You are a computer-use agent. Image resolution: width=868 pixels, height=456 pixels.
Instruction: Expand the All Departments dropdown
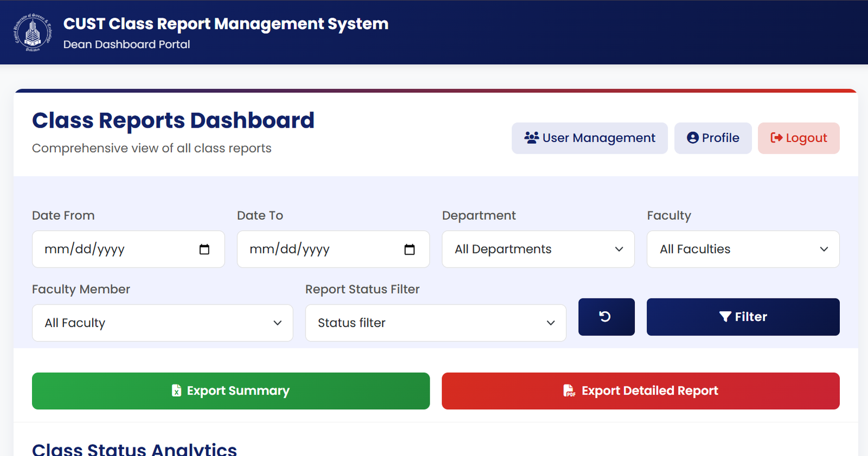[538, 249]
